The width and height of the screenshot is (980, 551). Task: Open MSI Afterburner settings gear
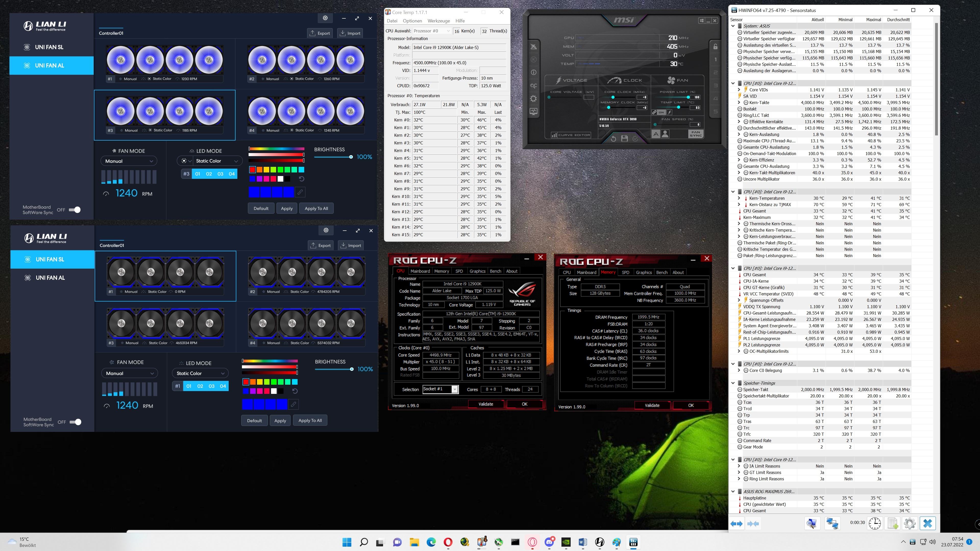pos(533,98)
